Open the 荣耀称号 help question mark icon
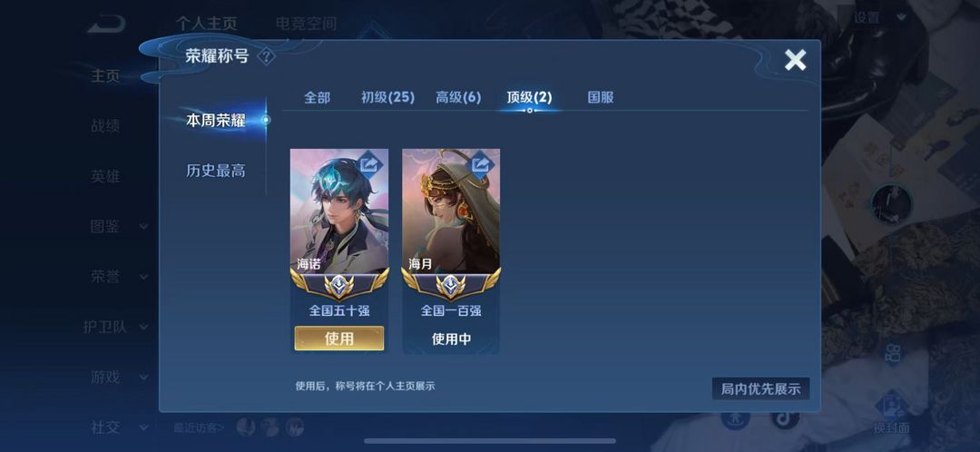 (x=266, y=57)
